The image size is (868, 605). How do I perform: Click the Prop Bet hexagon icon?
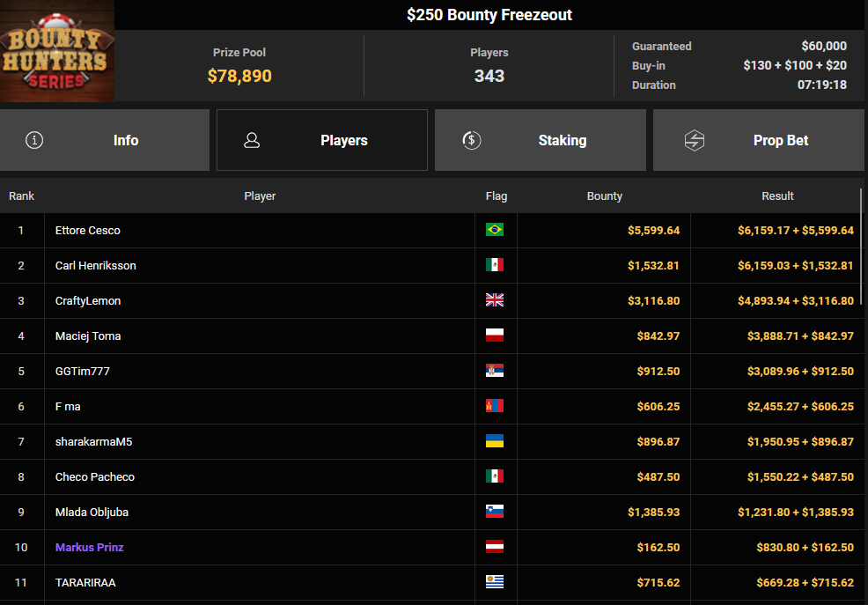click(695, 140)
